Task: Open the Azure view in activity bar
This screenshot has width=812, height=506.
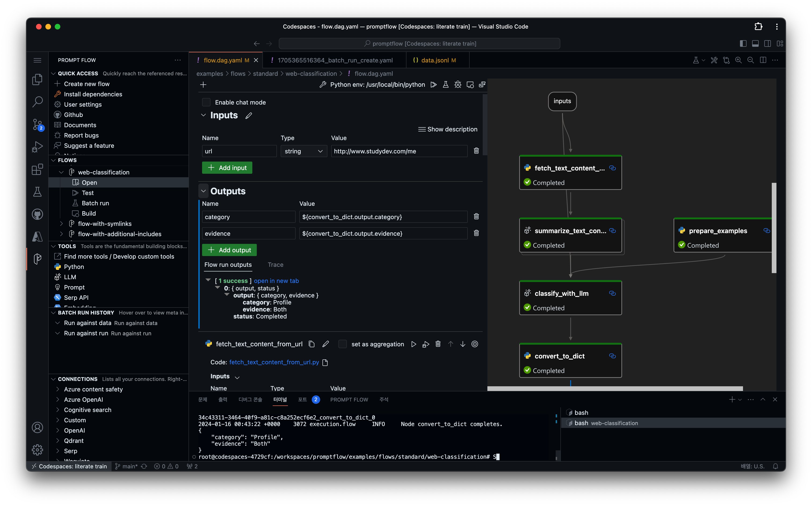Action: pyautogui.click(x=37, y=237)
